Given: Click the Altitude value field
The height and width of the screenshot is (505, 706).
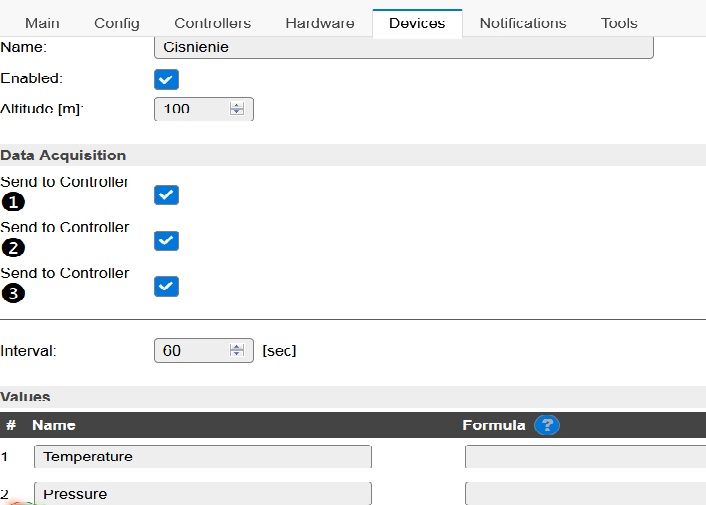Looking at the screenshot, I should [x=192, y=109].
